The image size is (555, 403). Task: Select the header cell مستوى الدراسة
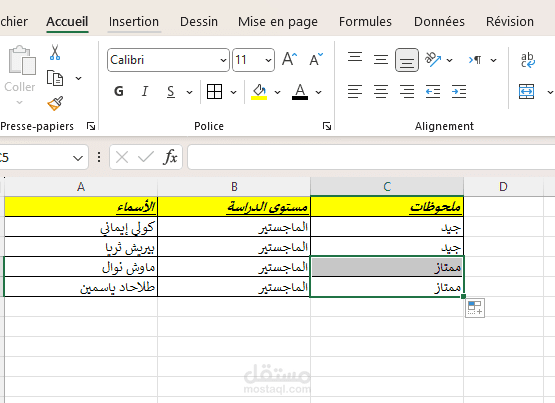click(234, 206)
